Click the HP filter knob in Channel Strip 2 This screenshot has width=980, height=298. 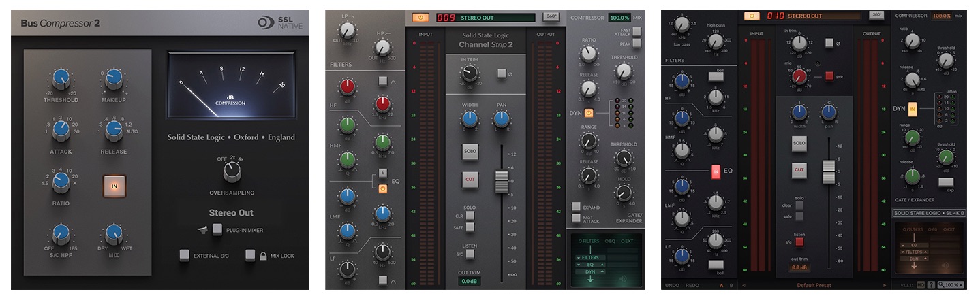[x=383, y=47]
